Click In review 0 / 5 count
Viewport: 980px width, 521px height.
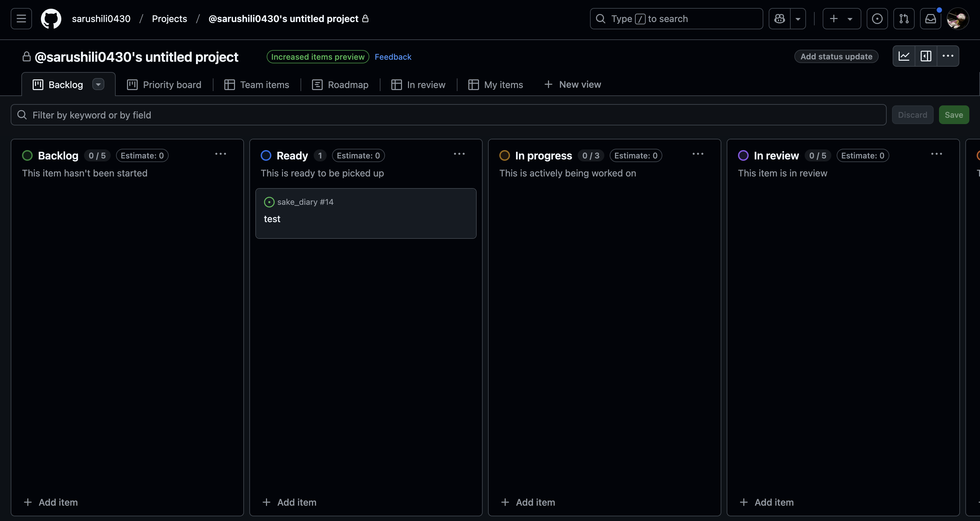818,156
